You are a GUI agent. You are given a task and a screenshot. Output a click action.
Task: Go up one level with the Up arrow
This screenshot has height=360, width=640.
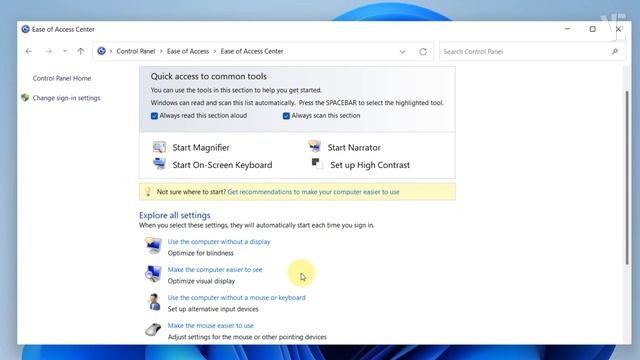[x=81, y=51]
